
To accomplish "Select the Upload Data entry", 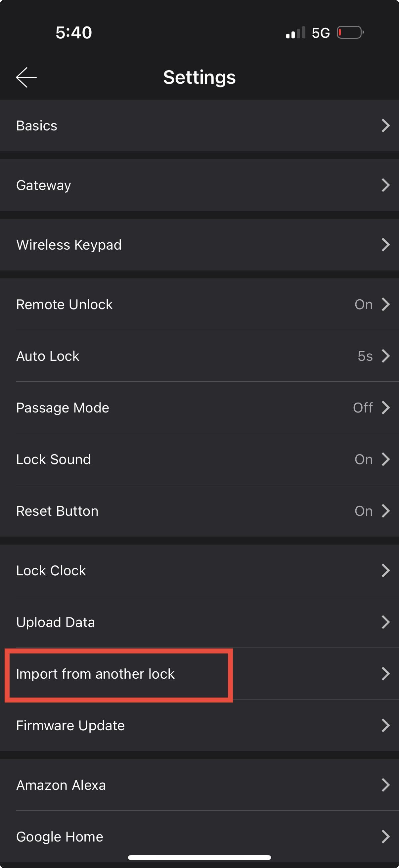I will pyautogui.click(x=56, y=622).
